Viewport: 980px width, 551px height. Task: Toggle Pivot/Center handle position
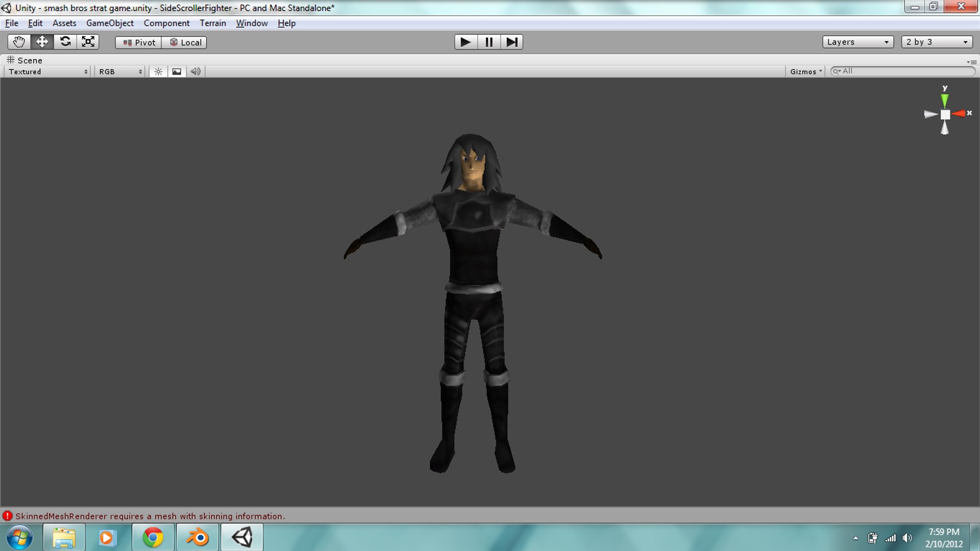coord(139,42)
